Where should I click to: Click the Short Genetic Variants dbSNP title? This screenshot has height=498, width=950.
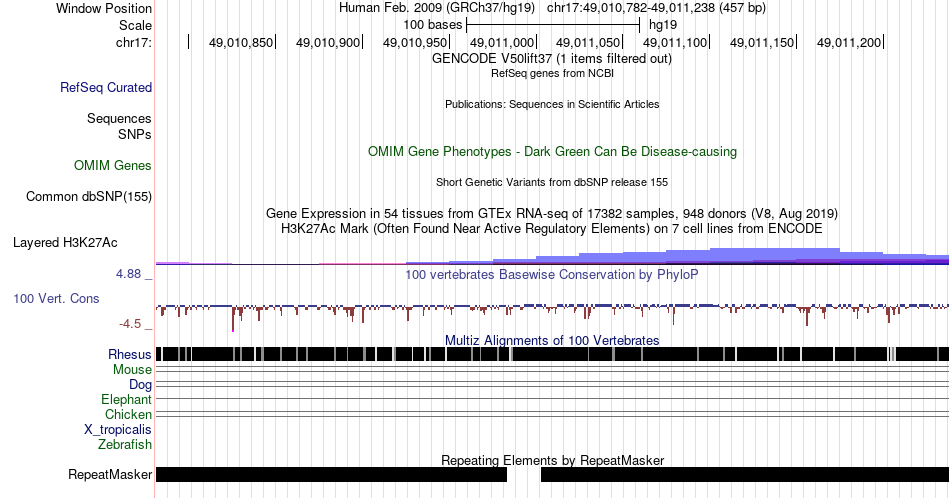[552, 182]
